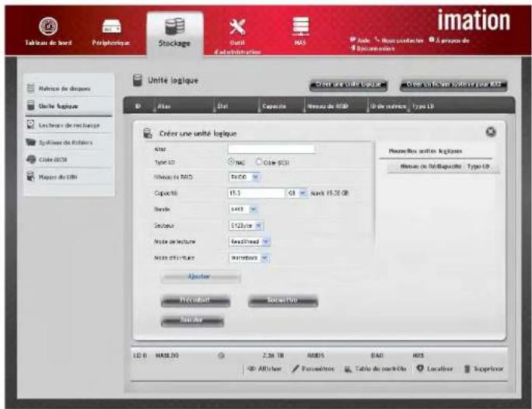Sort by the Capacité column header

(x=274, y=107)
